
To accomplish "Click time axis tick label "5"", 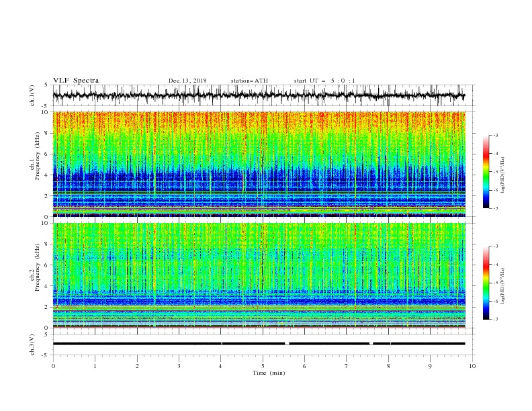I will click(263, 366).
